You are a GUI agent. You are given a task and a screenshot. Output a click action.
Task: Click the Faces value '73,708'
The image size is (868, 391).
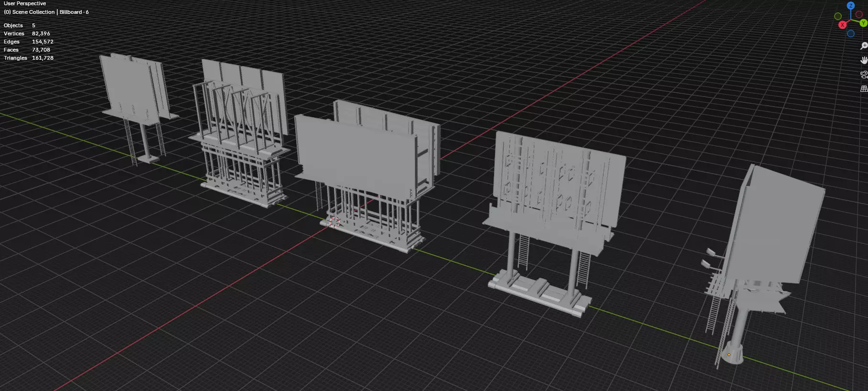41,50
